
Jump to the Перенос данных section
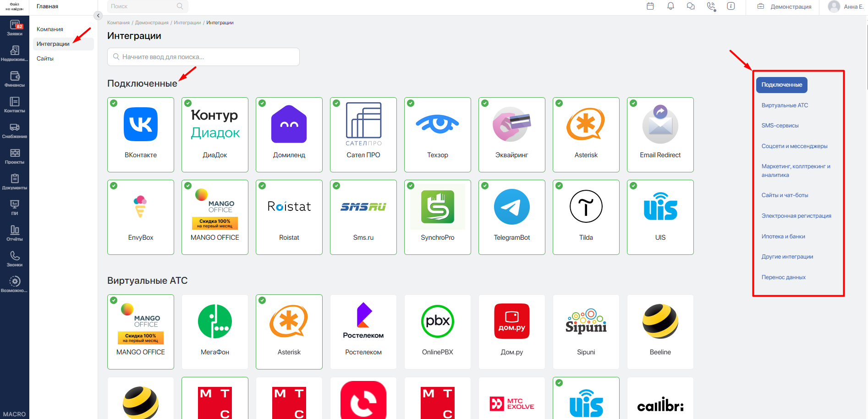pyautogui.click(x=784, y=277)
